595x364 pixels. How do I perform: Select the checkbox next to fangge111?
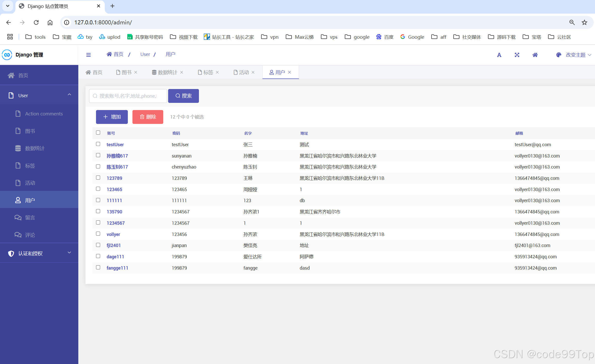(x=98, y=267)
